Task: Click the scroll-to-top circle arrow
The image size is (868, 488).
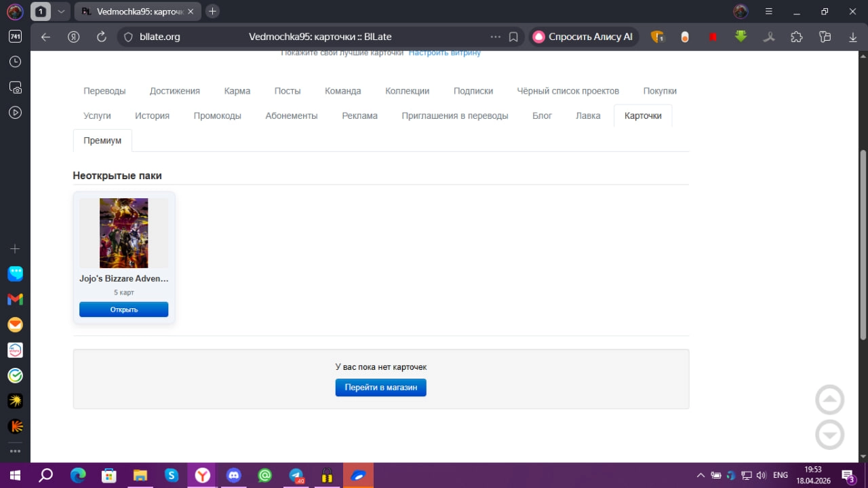Action: [830, 400]
